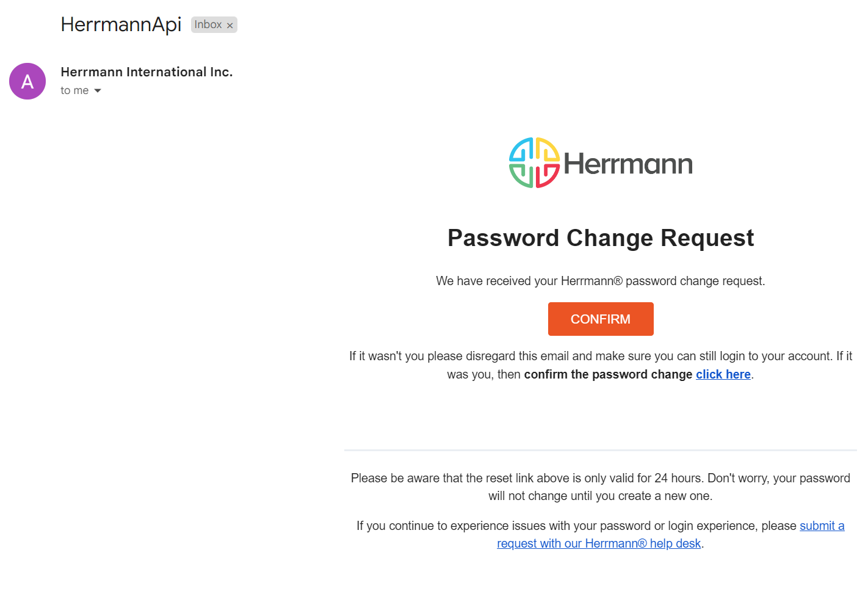868x591 pixels.
Task: Click the 'We have received your Herrmann®' sentence
Action: pyautogui.click(x=600, y=281)
